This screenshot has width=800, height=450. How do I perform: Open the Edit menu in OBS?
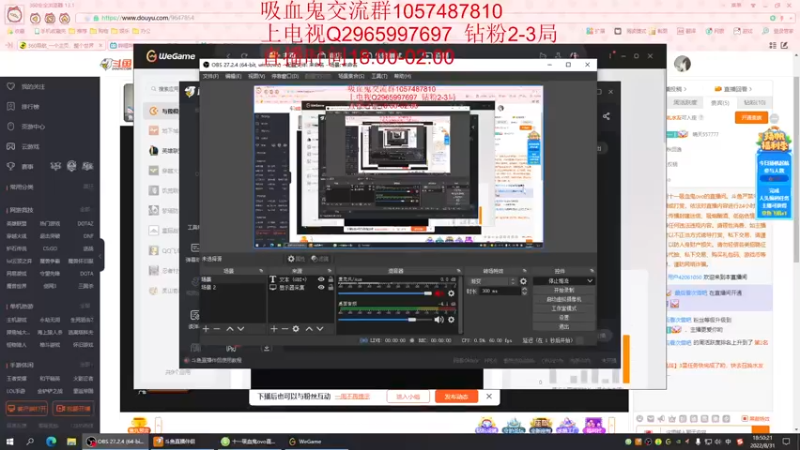click(x=233, y=76)
